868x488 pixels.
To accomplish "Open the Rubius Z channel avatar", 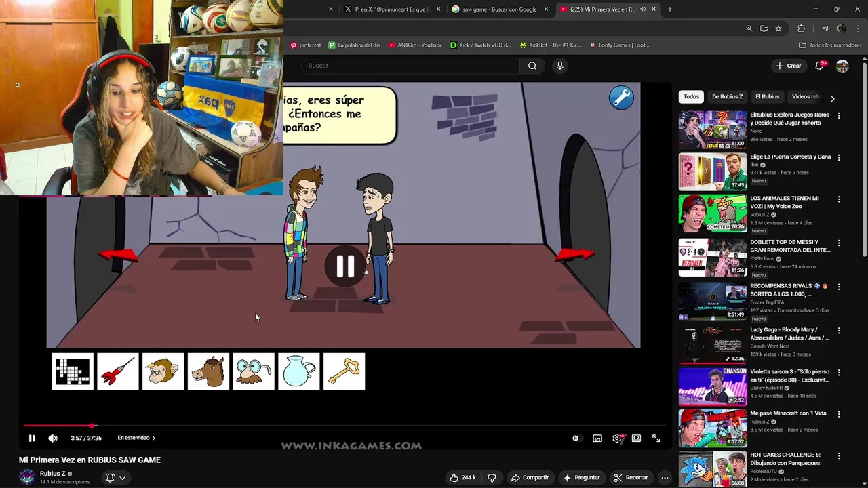I will (x=27, y=477).
